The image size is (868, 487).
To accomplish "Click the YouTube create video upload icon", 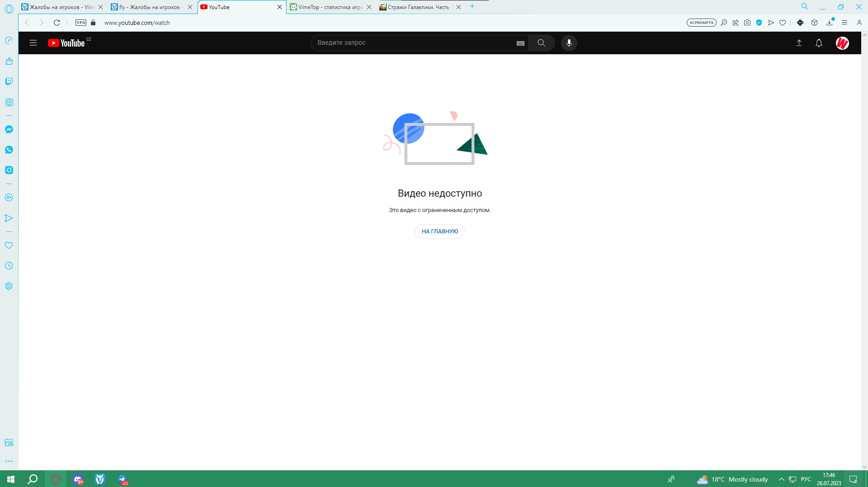I will 799,43.
